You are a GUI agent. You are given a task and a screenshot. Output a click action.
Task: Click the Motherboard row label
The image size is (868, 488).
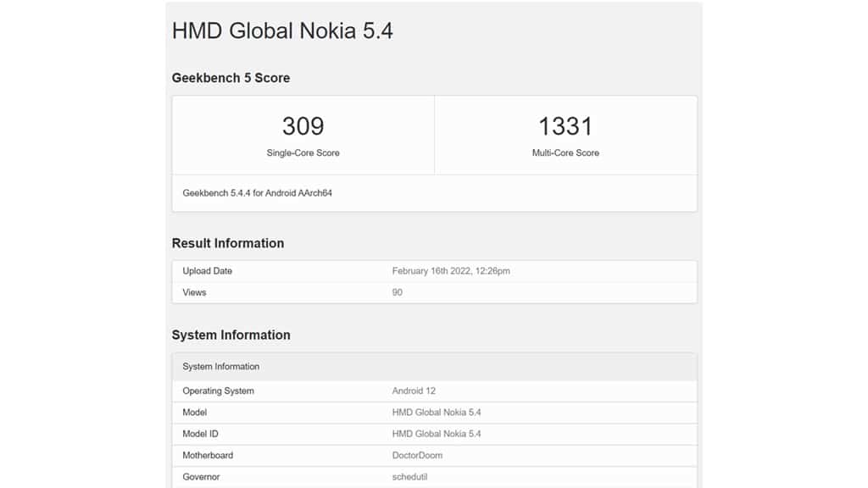(208, 455)
